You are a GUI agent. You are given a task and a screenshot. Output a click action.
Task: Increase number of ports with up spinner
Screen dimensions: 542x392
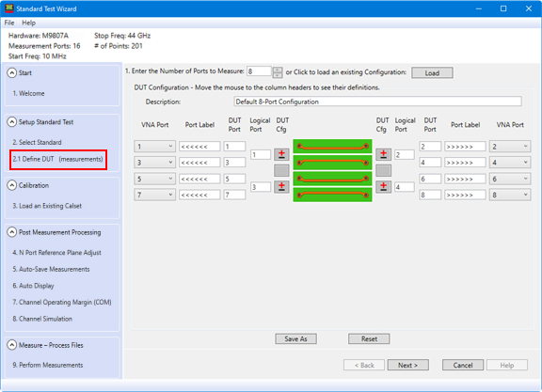278,70
